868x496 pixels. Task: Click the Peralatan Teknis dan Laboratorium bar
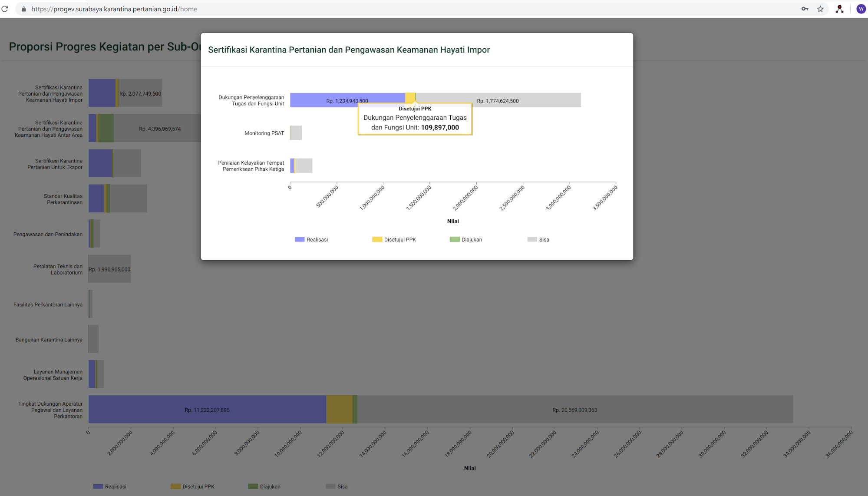[109, 269]
